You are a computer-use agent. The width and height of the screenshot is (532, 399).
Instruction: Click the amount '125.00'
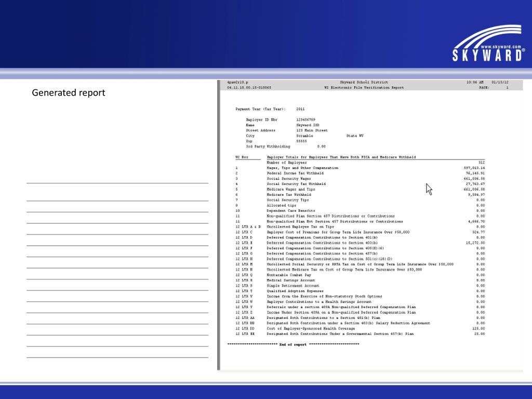coord(478,329)
